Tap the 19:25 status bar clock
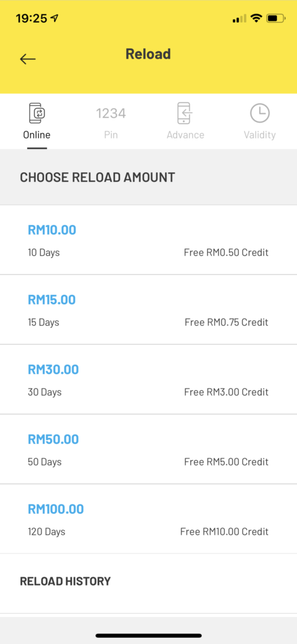Image resolution: width=297 pixels, height=644 pixels. coord(31,18)
